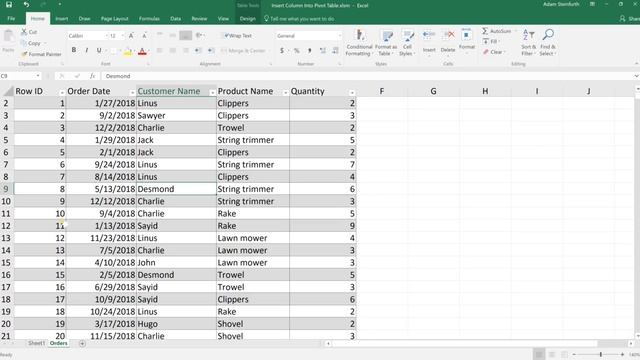Apply red font color
Screen dimensions: 640x360
tap(142, 51)
